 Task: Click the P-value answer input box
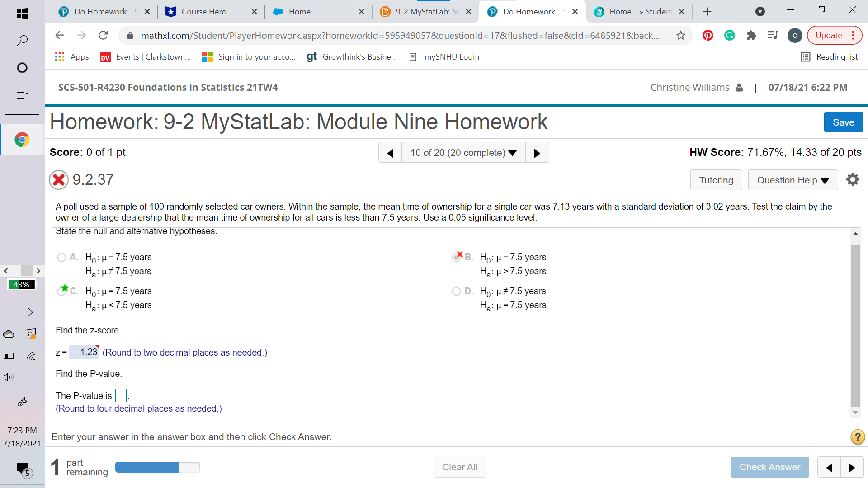click(120, 395)
